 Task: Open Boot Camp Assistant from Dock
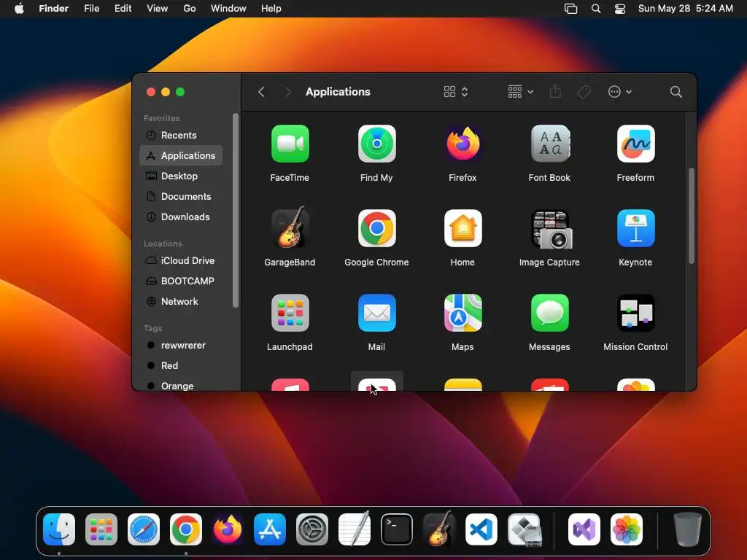click(x=524, y=529)
